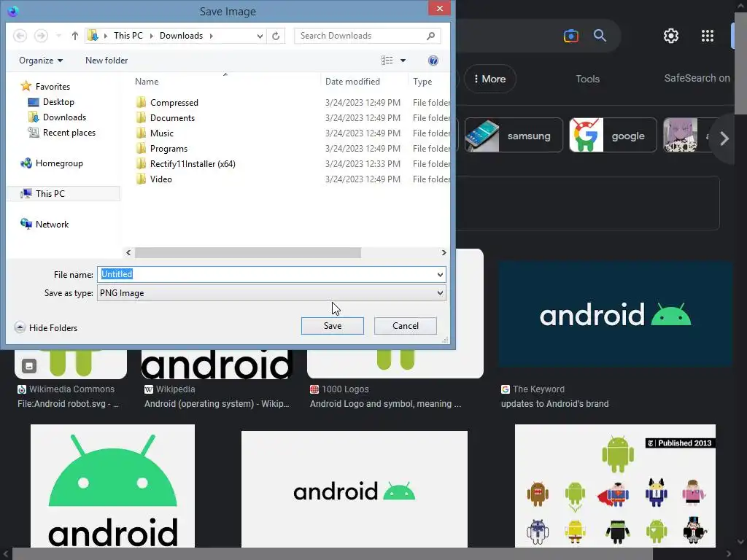Screen dimensions: 747x560
Task: Click the Name column header
Action: click(146, 82)
